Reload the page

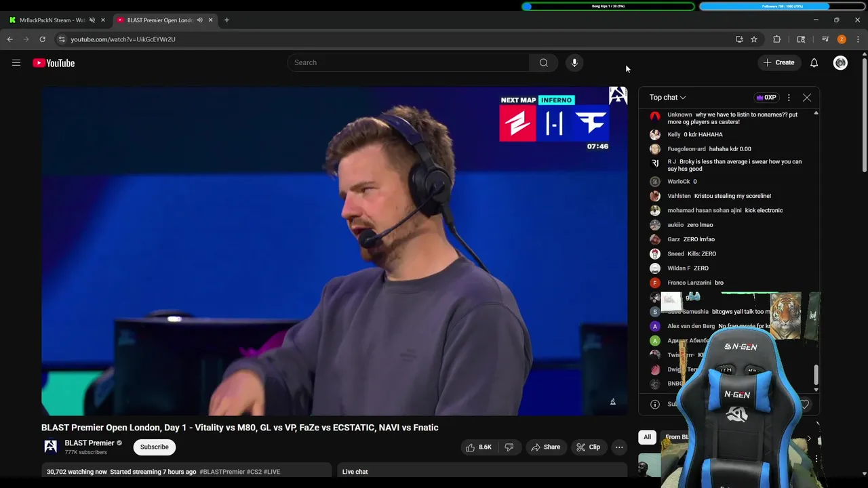point(42,39)
